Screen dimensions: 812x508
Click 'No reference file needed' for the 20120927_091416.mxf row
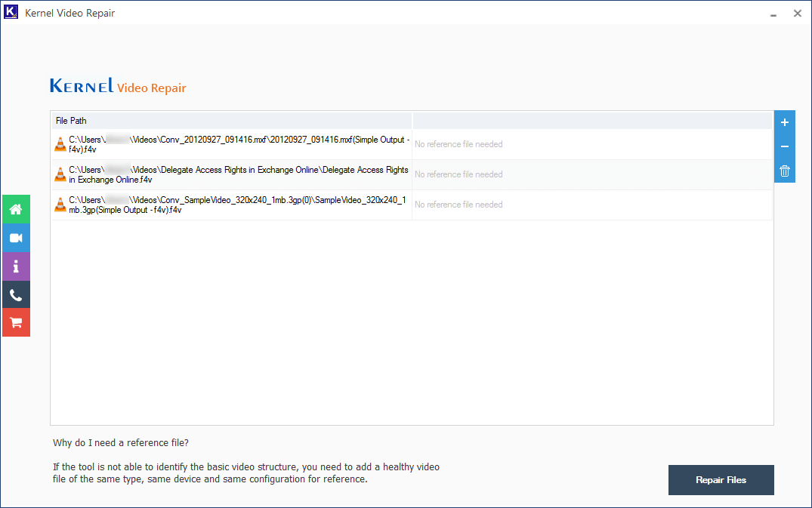[458, 144]
